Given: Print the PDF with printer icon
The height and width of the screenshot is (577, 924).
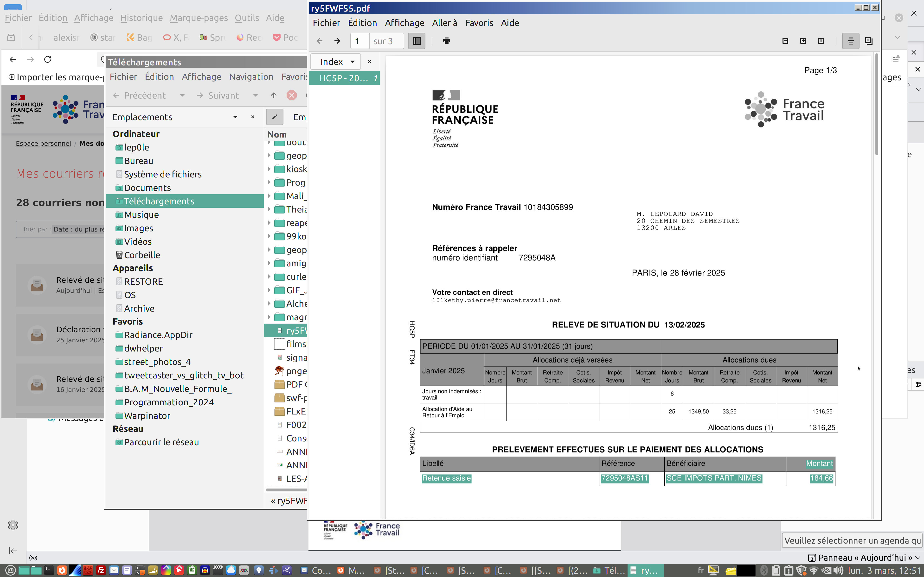Looking at the screenshot, I should (446, 41).
